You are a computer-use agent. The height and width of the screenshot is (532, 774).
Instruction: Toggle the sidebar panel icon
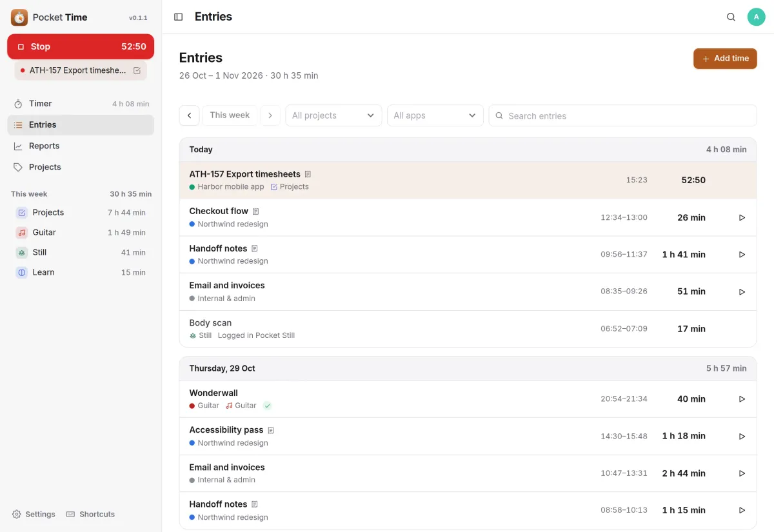179,17
